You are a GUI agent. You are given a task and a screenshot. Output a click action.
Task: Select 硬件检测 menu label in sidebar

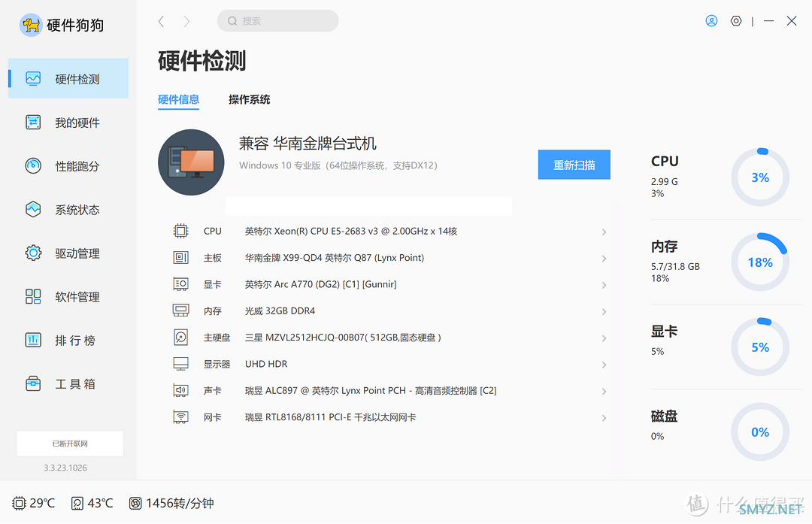tap(77, 79)
